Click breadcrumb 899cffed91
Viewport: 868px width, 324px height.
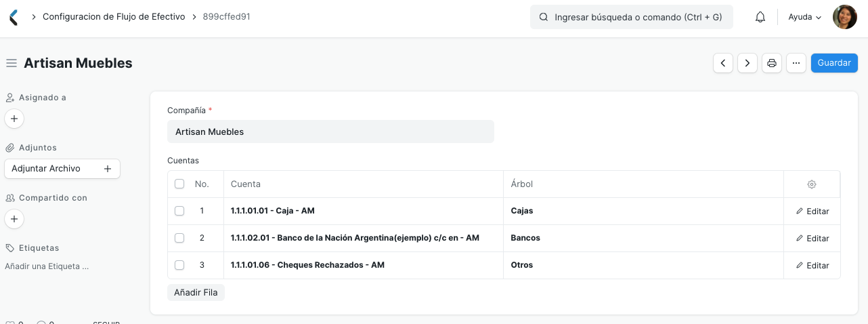[x=227, y=17]
